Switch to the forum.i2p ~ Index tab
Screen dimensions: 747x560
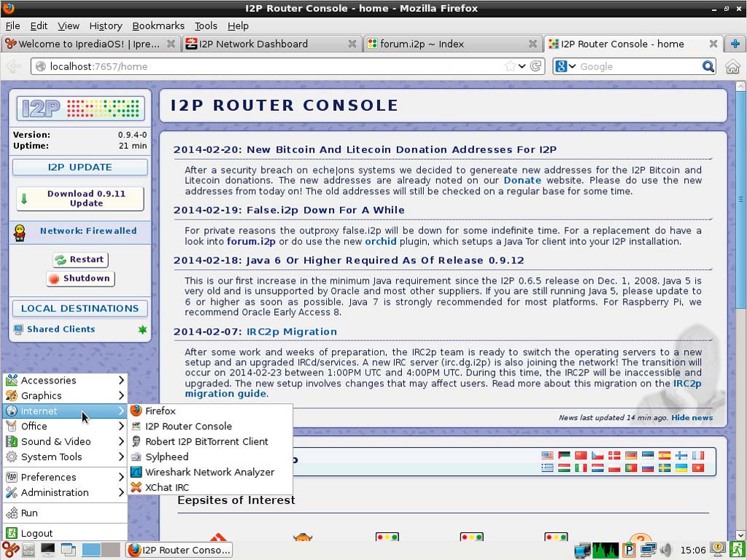click(x=452, y=44)
